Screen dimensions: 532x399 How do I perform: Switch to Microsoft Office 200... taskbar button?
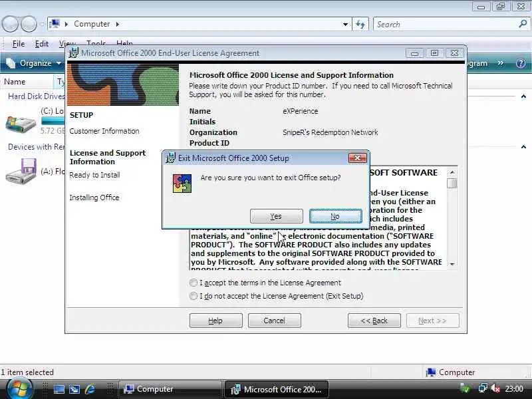[x=276, y=389]
